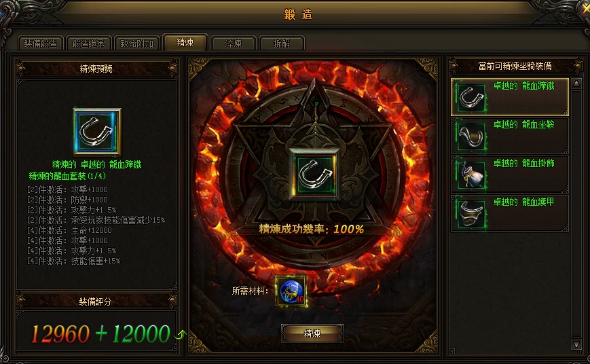Switch to the 裝備鍛造 tab

(40, 43)
